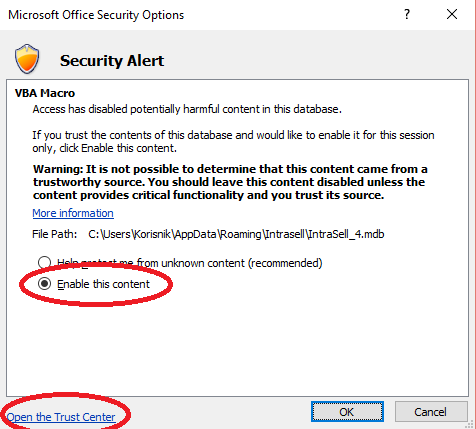Close the Security Options dialog with X
Image resolution: width=476 pixels, height=429 pixels.
point(452,14)
